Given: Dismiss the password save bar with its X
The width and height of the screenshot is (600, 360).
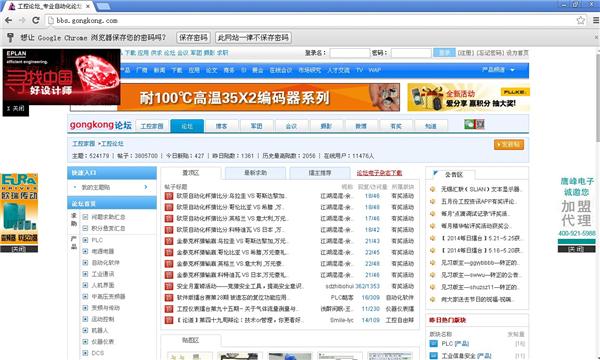Looking at the screenshot, I should coord(596,37).
